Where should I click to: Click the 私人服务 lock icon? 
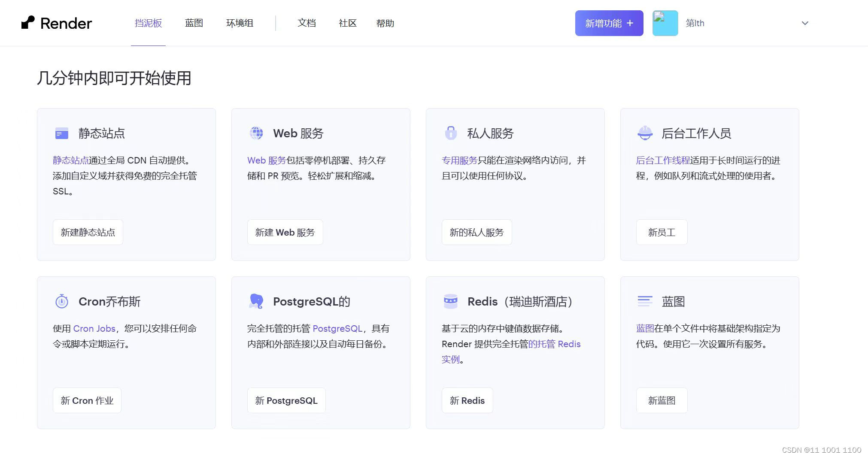click(451, 133)
